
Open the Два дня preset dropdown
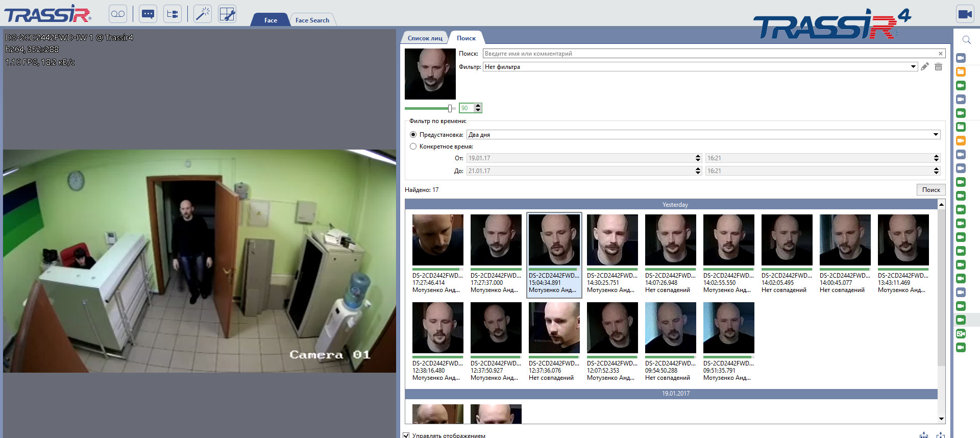point(936,135)
